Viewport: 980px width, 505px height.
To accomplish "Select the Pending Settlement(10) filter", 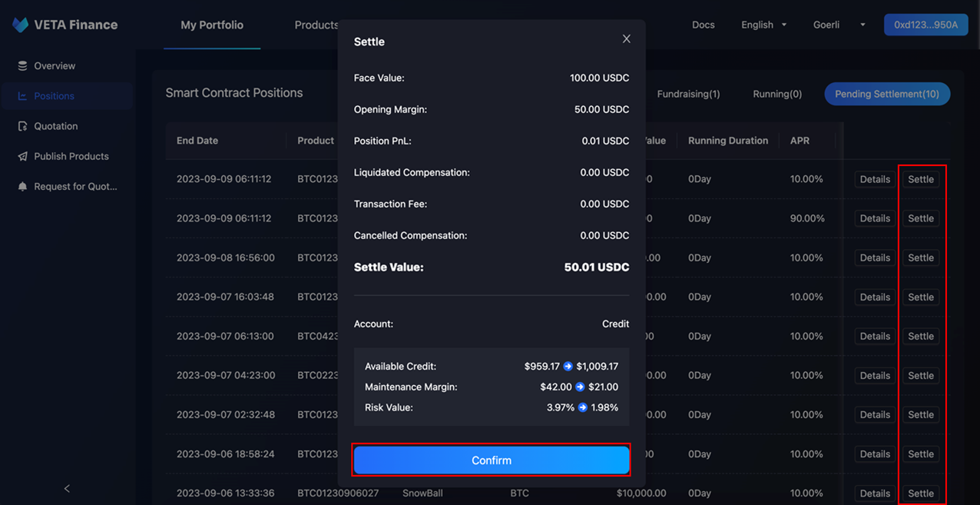I will [x=886, y=94].
